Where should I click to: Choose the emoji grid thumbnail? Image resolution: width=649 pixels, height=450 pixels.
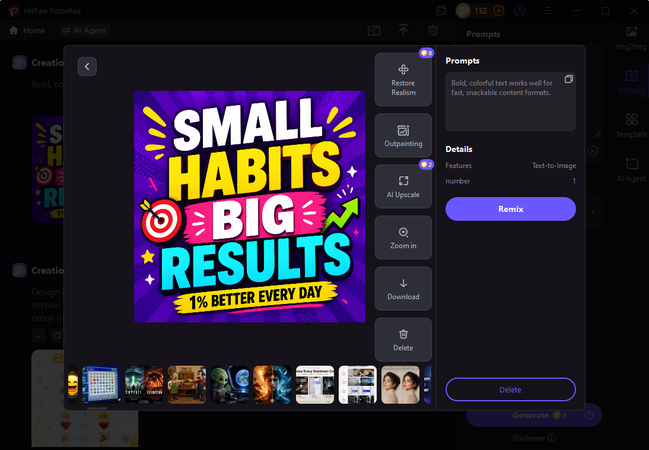pos(101,385)
